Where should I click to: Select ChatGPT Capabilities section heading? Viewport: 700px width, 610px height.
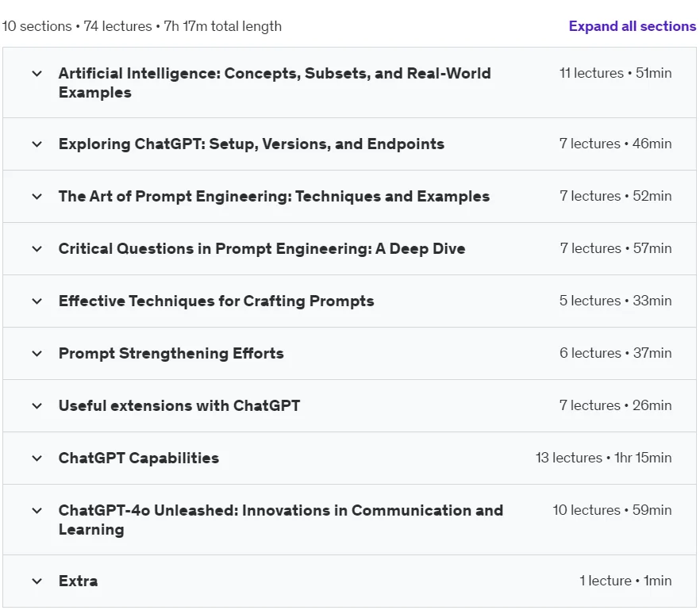click(x=139, y=458)
